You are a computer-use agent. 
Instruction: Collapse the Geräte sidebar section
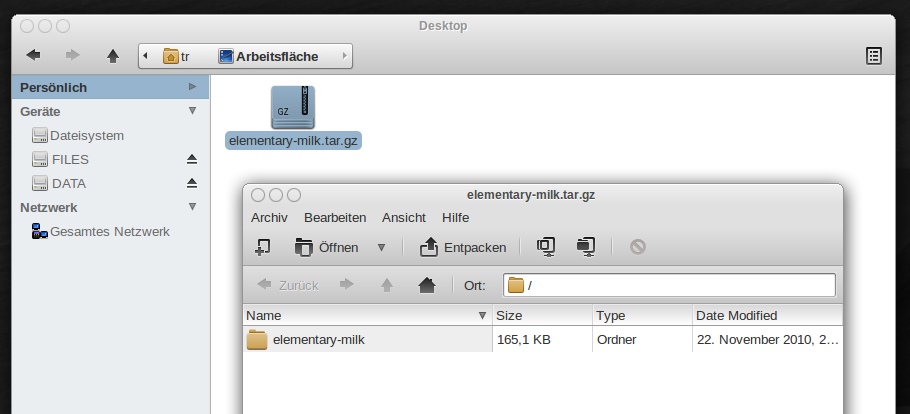click(193, 110)
